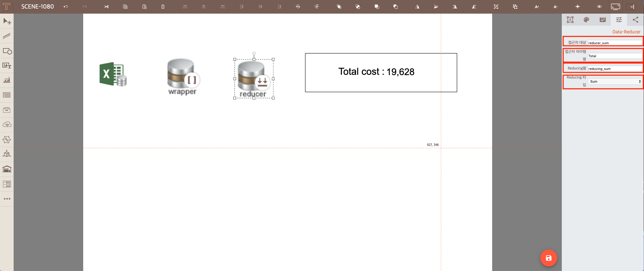644x271 pixels.
Task: Send the selection to back
Action: [358, 7]
